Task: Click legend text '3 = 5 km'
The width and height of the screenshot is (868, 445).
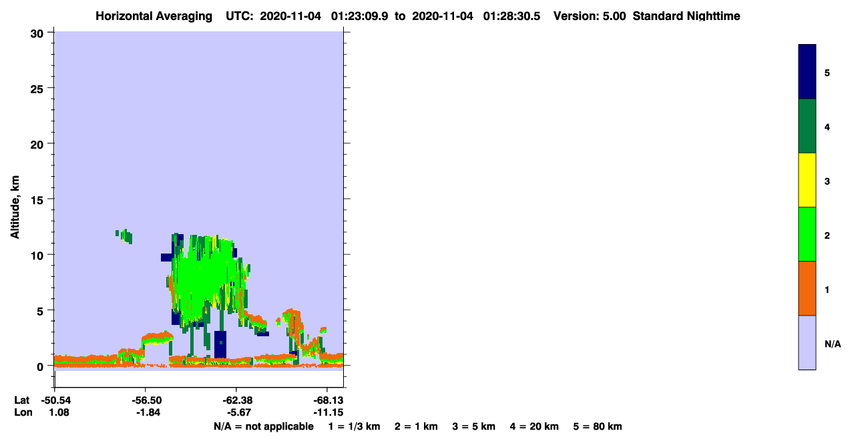Action: 474,426
